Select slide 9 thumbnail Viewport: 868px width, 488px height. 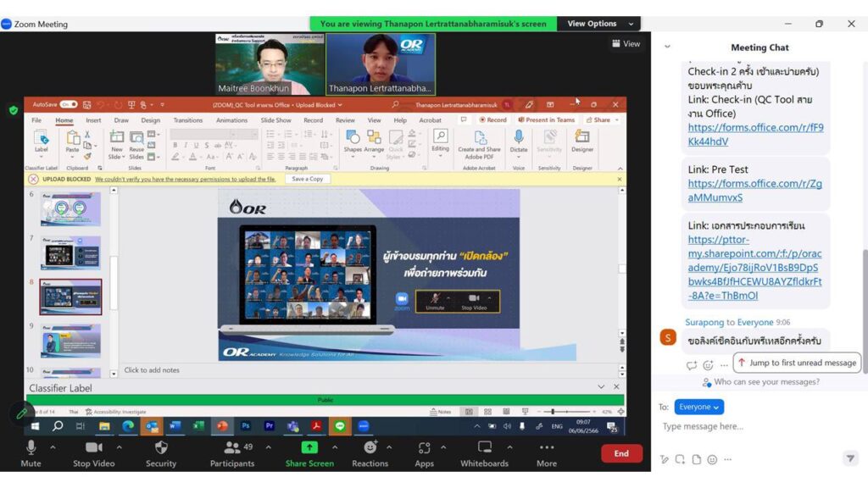point(70,341)
